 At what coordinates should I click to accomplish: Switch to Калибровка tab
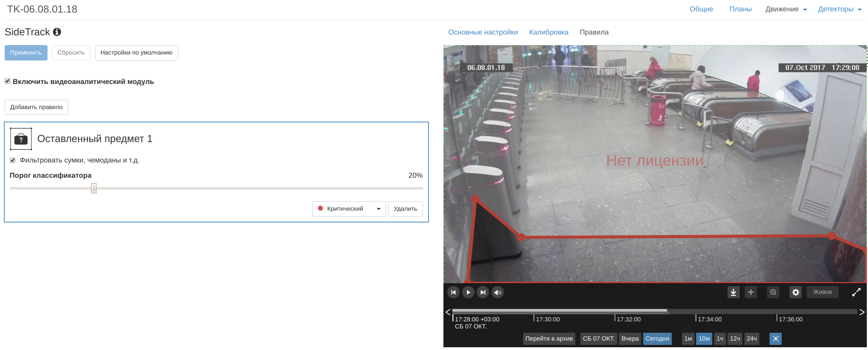click(549, 32)
